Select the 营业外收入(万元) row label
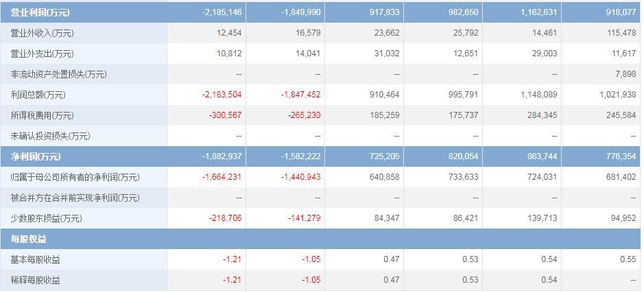This screenshot has width=644, height=293. pos(43,33)
